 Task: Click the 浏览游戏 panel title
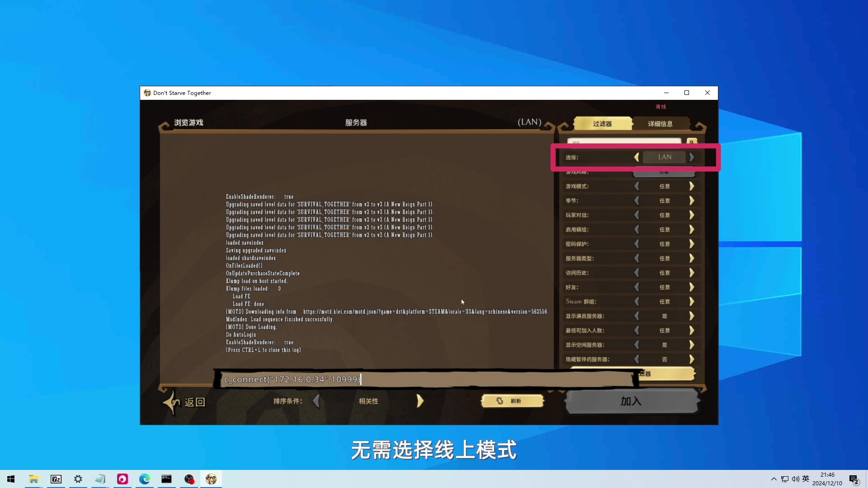pos(189,122)
